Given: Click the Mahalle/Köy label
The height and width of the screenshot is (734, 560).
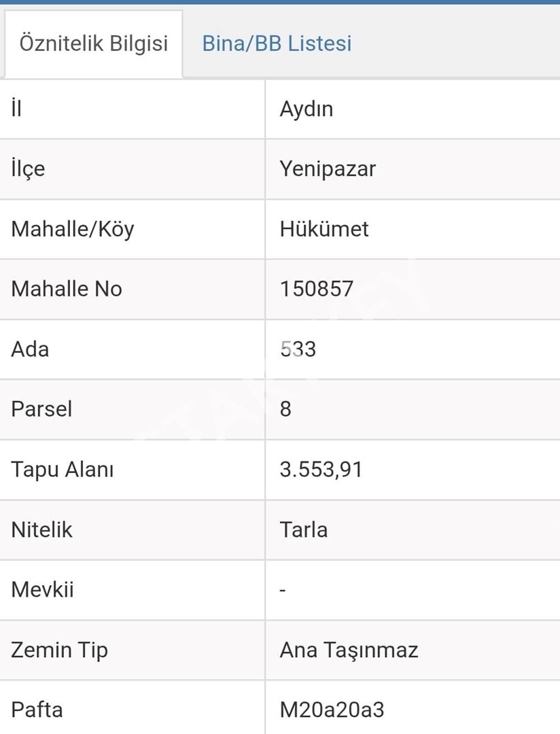Looking at the screenshot, I should pyautogui.click(x=73, y=228).
